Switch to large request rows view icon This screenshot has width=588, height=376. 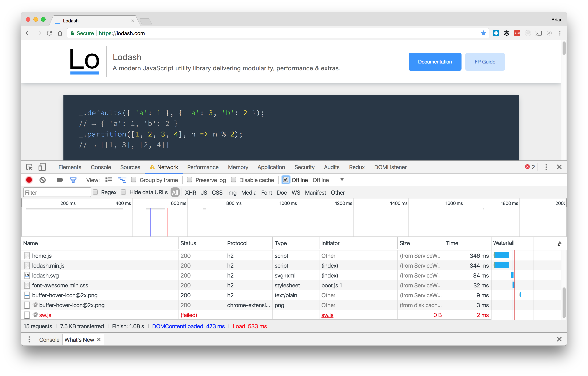click(x=109, y=180)
